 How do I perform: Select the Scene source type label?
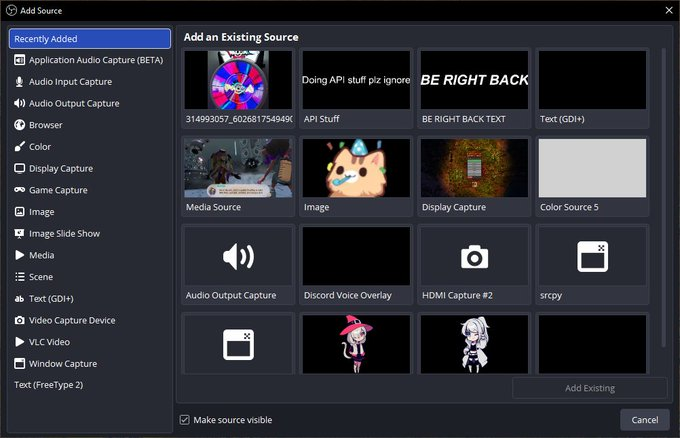[x=41, y=277]
